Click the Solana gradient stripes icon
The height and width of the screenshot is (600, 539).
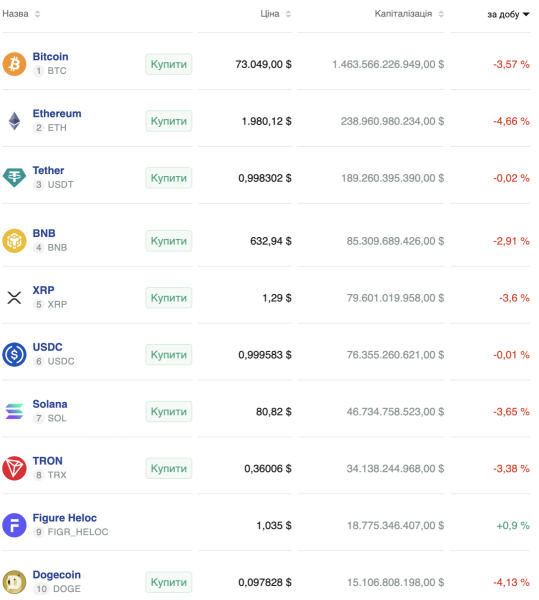click(x=14, y=411)
